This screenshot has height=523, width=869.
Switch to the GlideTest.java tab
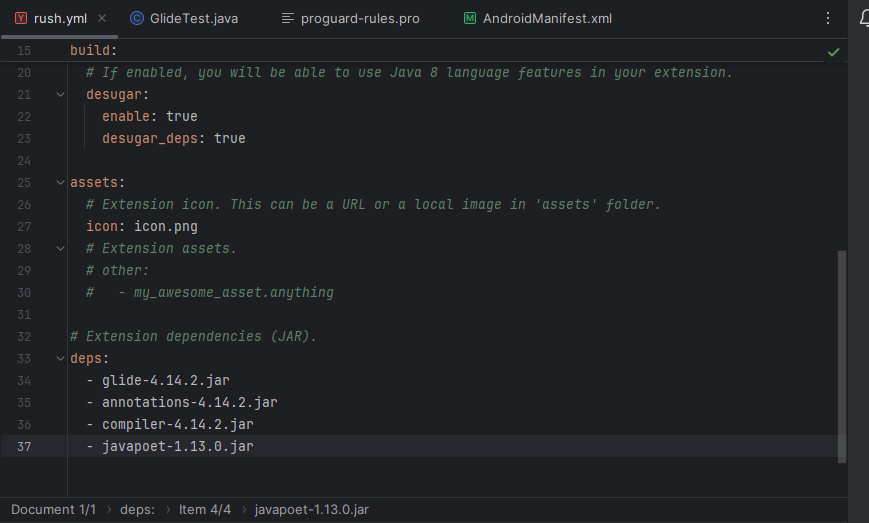click(184, 18)
